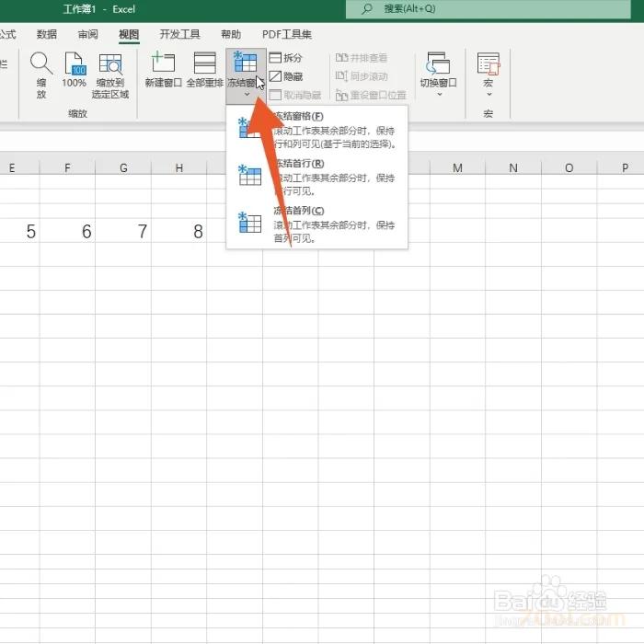
Task: Select column H header
Action: pos(179,167)
